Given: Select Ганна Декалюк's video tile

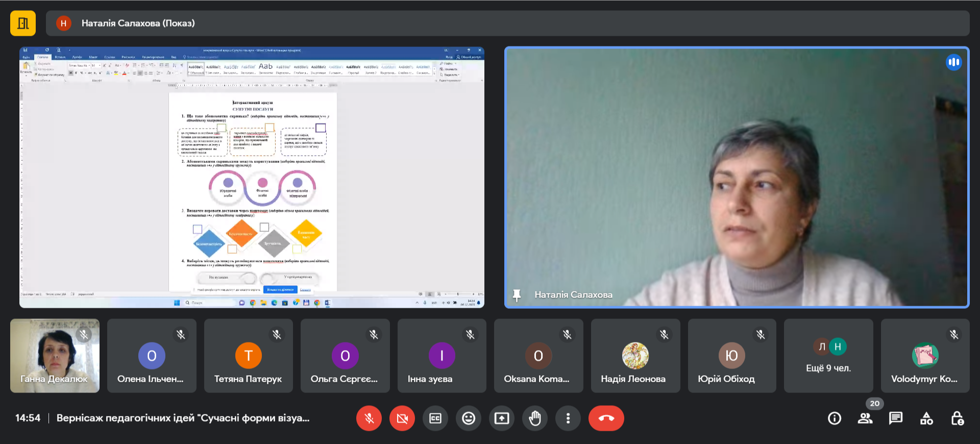Looking at the screenshot, I should tap(55, 356).
